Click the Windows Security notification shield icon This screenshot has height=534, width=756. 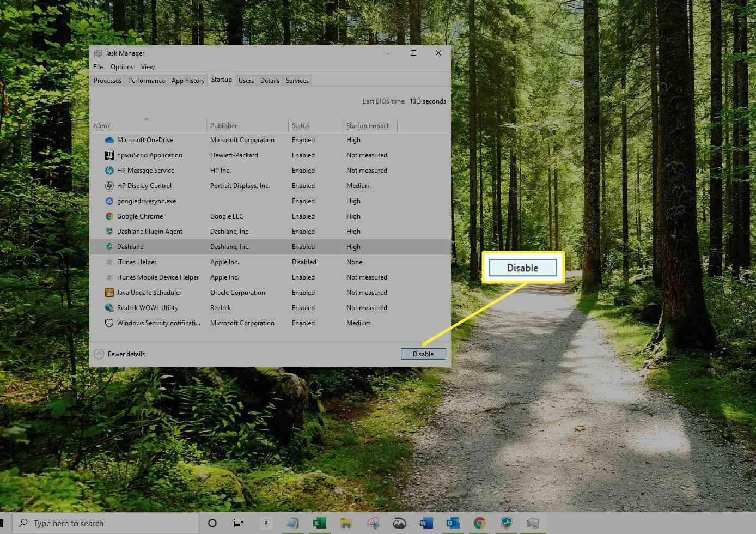click(109, 323)
